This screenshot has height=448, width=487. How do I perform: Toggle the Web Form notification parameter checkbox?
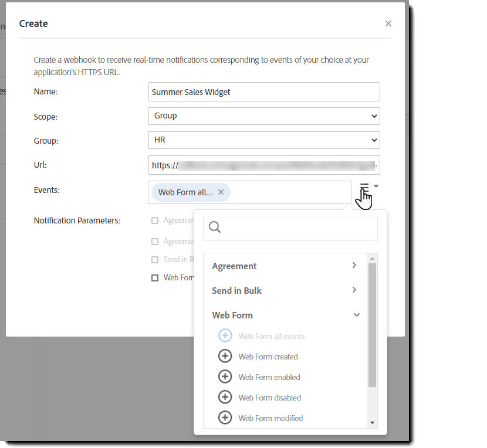tap(155, 277)
